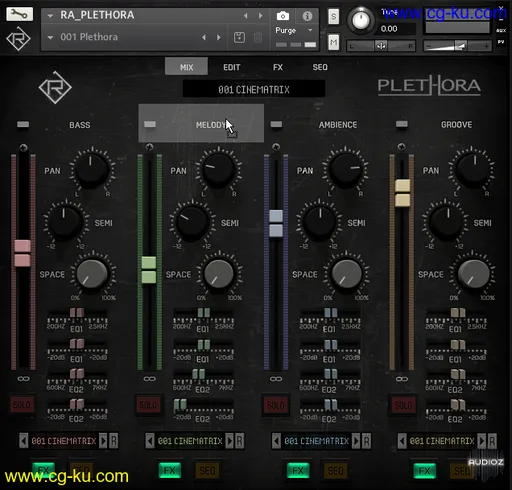
Task: Open the wrench instrument edit mode
Action: tap(19, 14)
